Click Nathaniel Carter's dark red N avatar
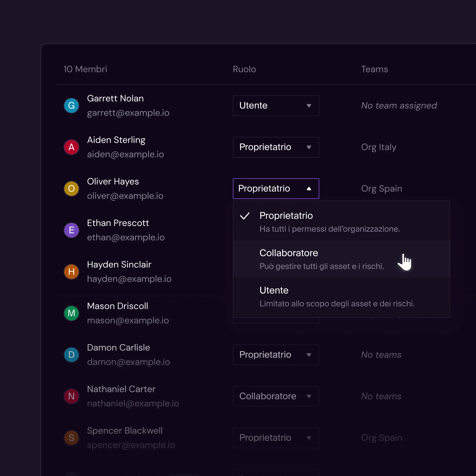The image size is (476, 476). tap(71, 396)
